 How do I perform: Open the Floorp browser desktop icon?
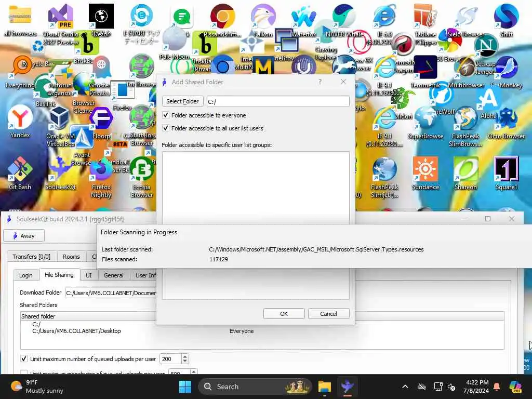tap(101, 123)
